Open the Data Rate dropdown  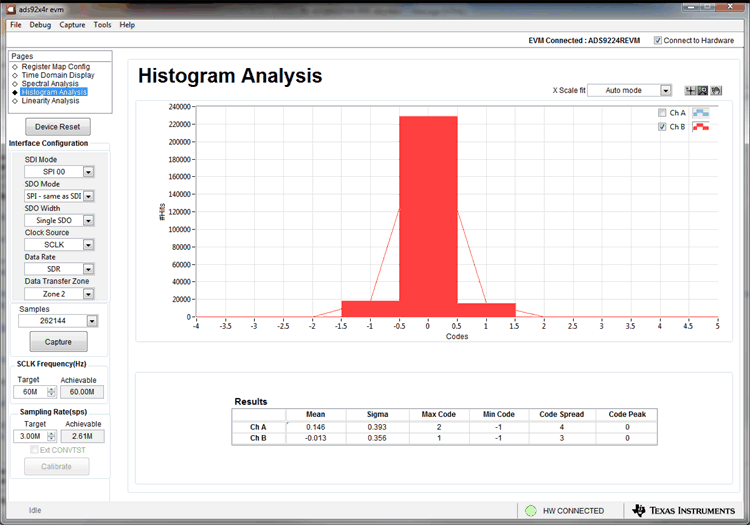pos(89,269)
